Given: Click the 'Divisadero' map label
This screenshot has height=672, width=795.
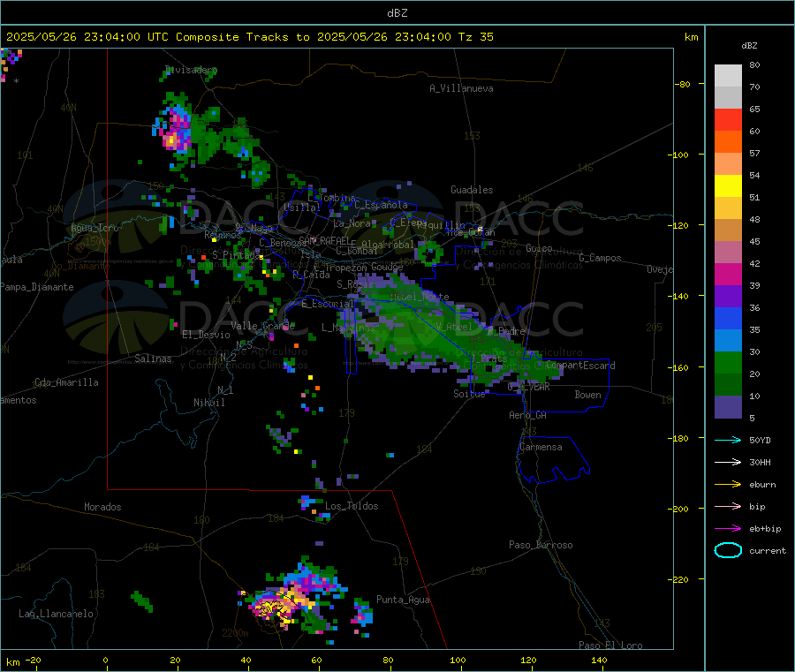Looking at the screenshot, I should pos(191,70).
